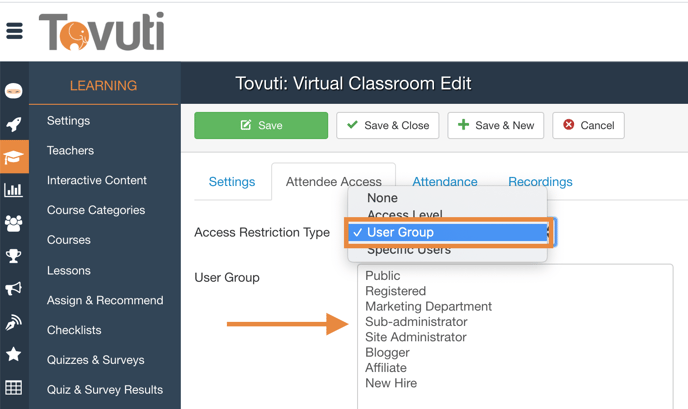
Task: Choose Specific Users dropdown option
Action: 447,251
